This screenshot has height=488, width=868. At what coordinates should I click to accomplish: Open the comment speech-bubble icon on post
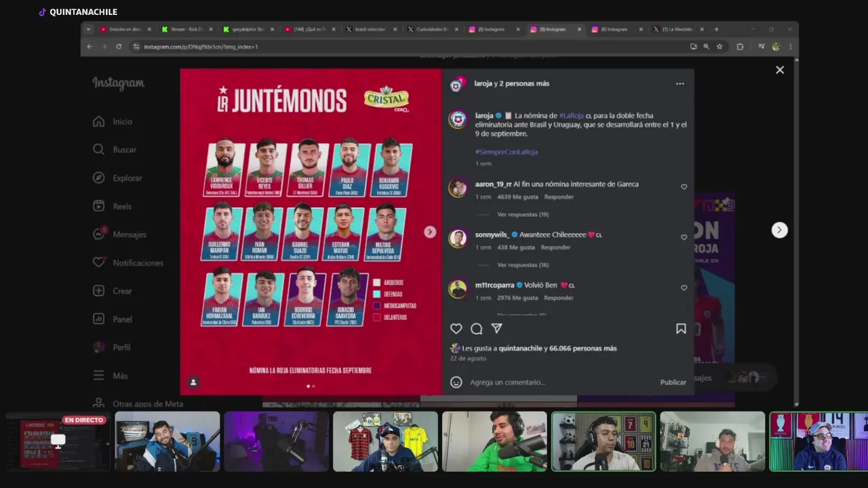[477, 329]
